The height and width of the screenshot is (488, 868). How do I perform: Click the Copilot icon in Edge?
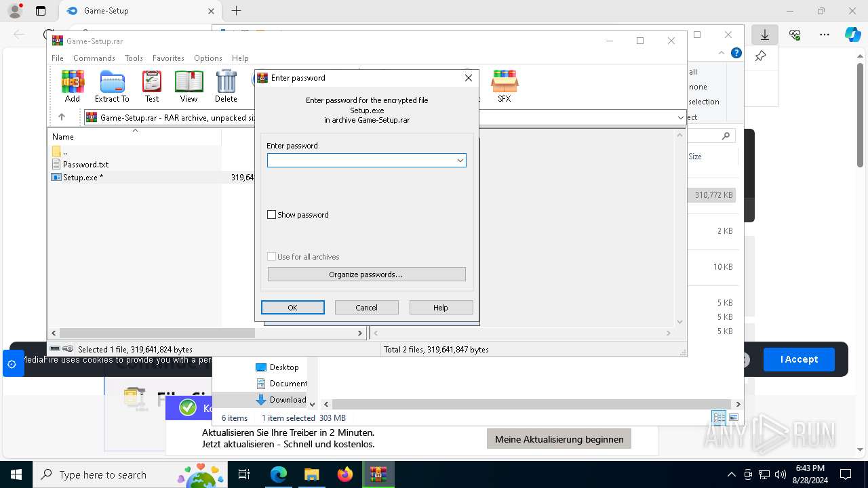click(x=852, y=35)
